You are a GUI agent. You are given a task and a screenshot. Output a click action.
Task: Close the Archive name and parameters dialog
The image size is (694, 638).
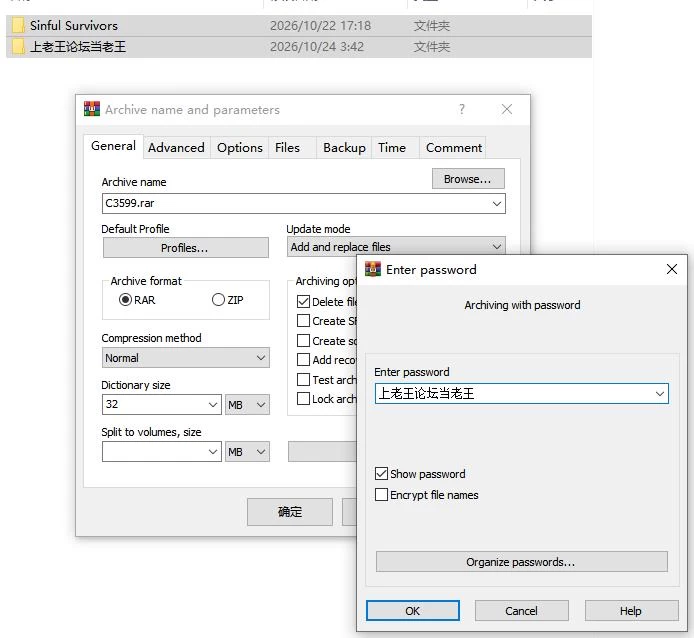(507, 109)
